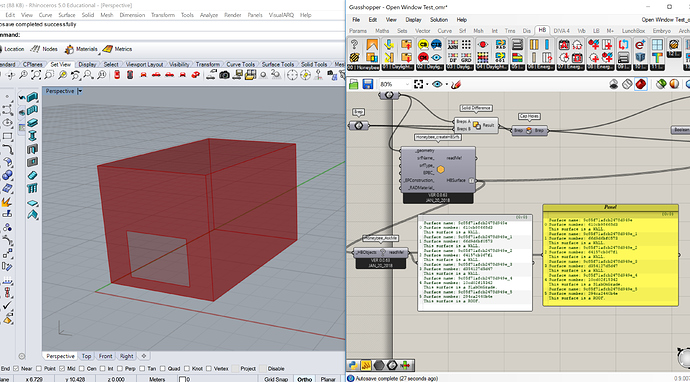The height and width of the screenshot is (382, 690).
Task: Click the orange hexagon on Honeybee_createHBSrfs component
Action: (x=440, y=169)
